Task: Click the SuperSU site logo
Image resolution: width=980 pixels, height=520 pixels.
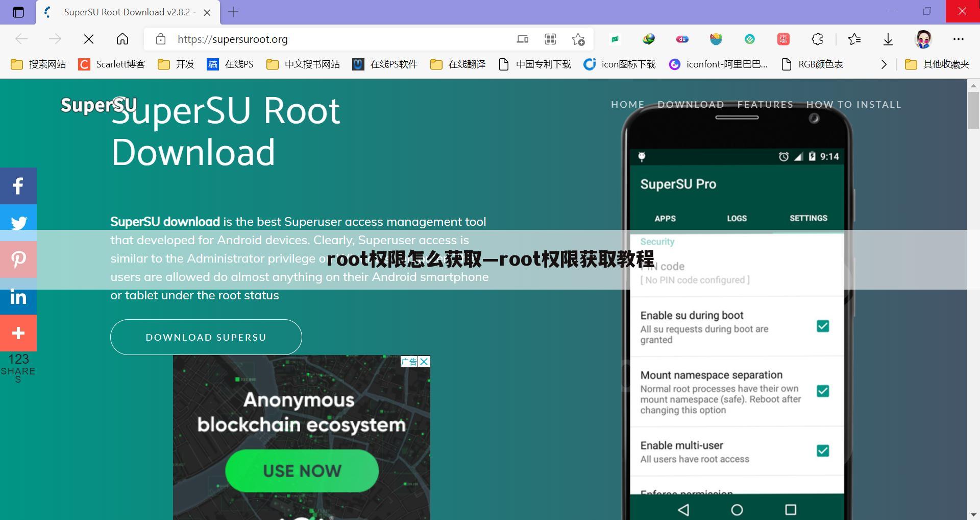Action: tap(98, 105)
